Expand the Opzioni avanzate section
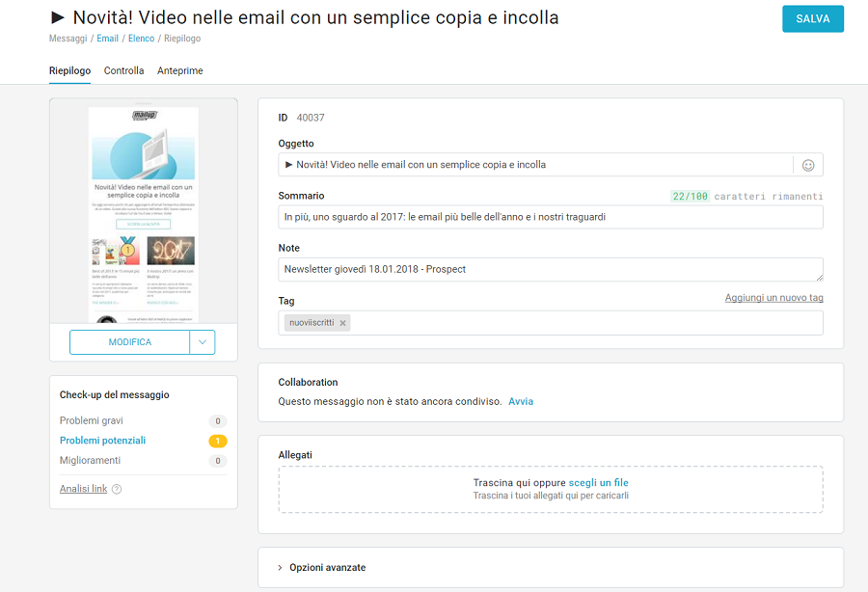The width and height of the screenshot is (868, 592). pos(327,568)
